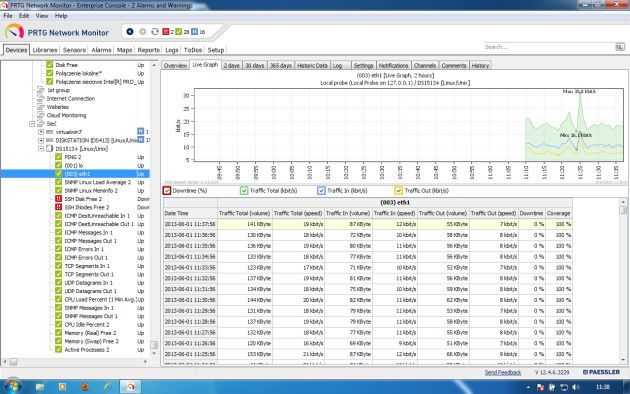Click the sensor tree vertical scrollbar thumb

coord(154,345)
